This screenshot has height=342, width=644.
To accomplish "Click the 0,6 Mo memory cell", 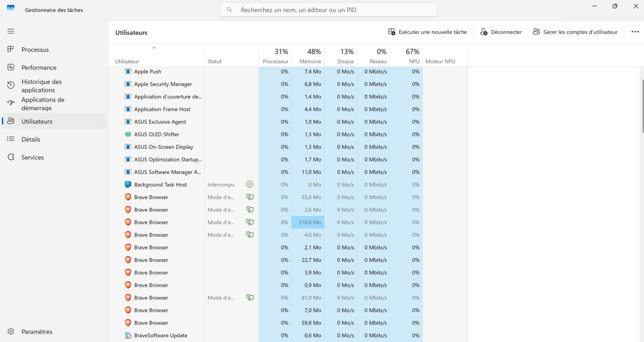I will 308,335.
